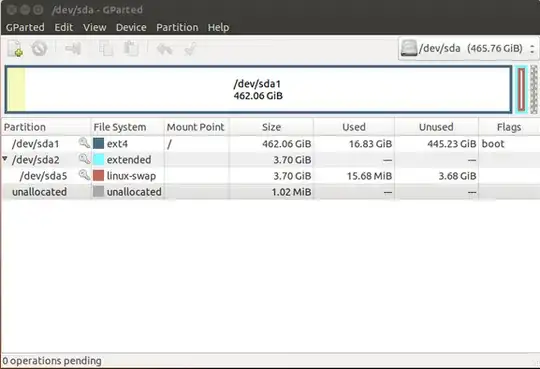
Task: Select the /dev/sda1 partition row
Action: (270, 143)
